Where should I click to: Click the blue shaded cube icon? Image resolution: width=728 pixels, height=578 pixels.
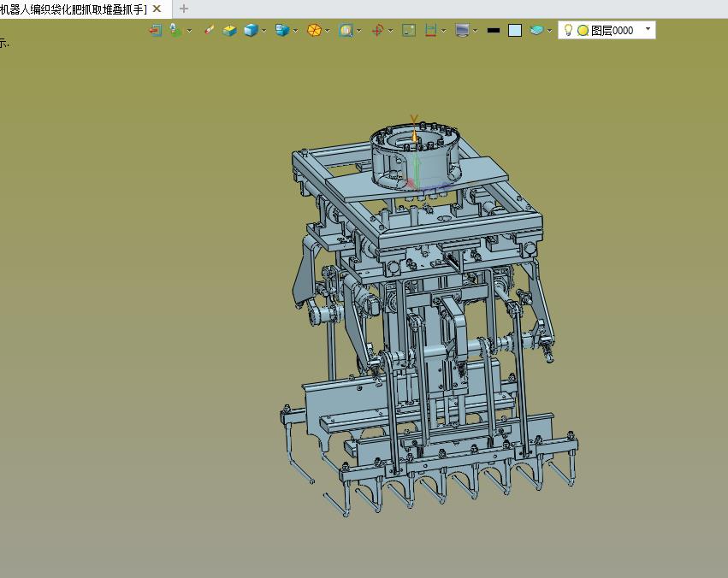coord(251,30)
